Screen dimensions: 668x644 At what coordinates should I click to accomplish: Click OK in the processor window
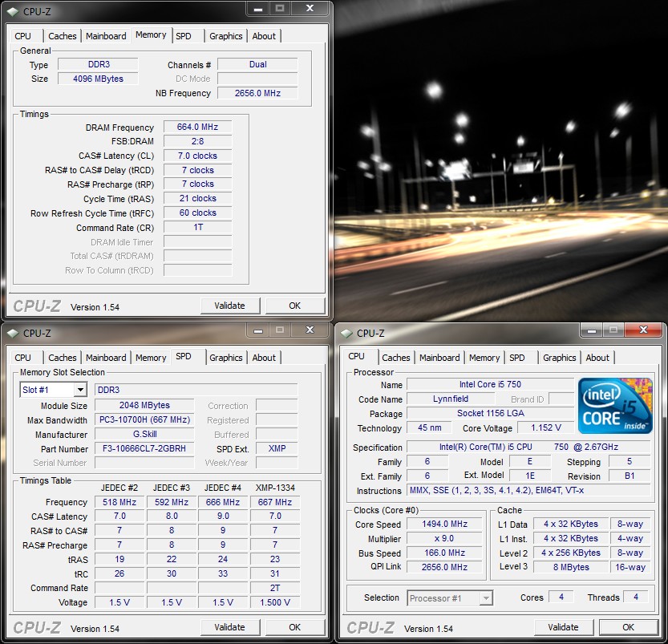click(x=629, y=627)
